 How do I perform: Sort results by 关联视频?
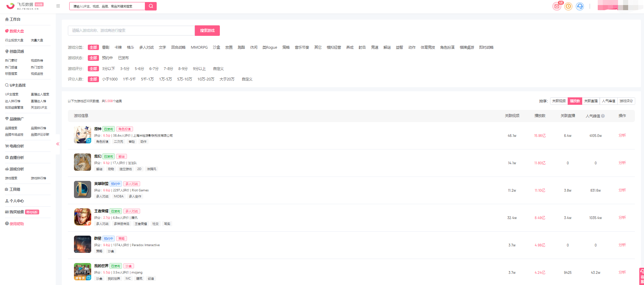pyautogui.click(x=559, y=101)
